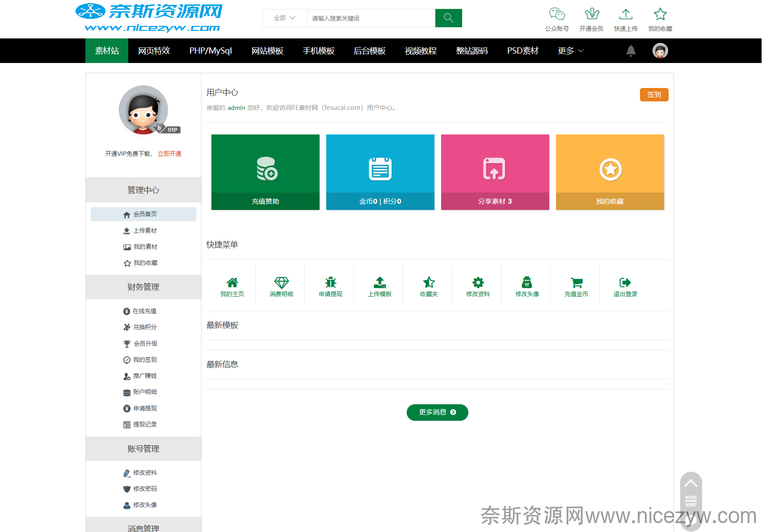Click the green search magnifier button

[x=448, y=18]
